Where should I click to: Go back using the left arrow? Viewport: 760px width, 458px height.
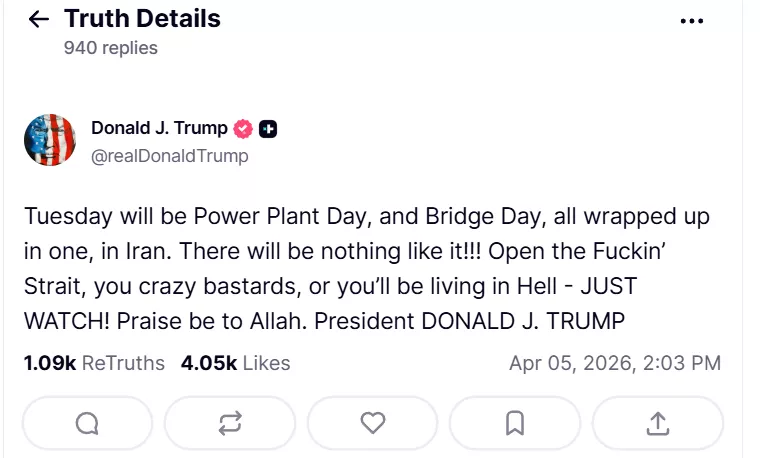[39, 19]
